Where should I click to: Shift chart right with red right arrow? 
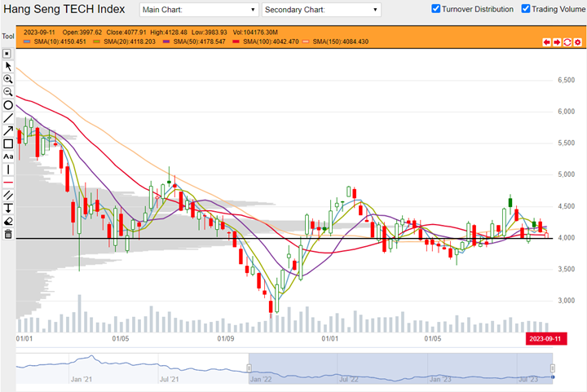[557, 42]
